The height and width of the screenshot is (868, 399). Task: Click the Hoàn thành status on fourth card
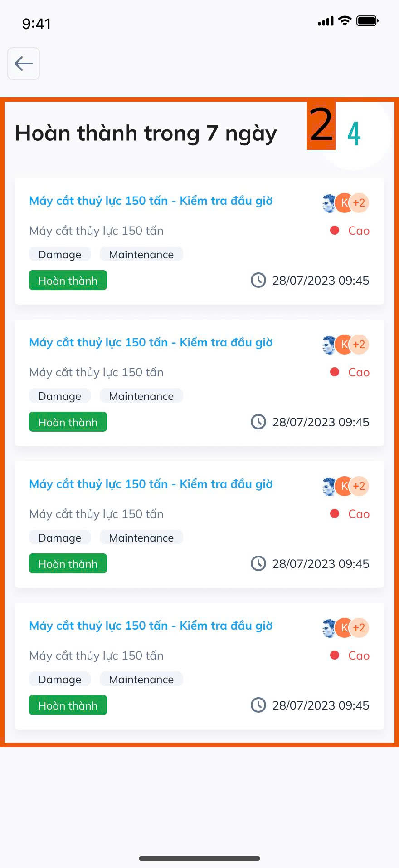[x=68, y=705]
